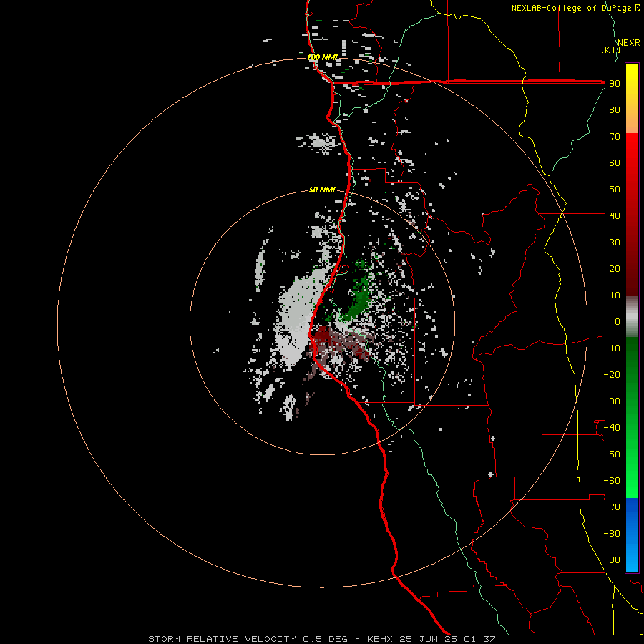The image size is (644, 644).
Task: Click the positive 90 scale label
Action: tap(615, 84)
